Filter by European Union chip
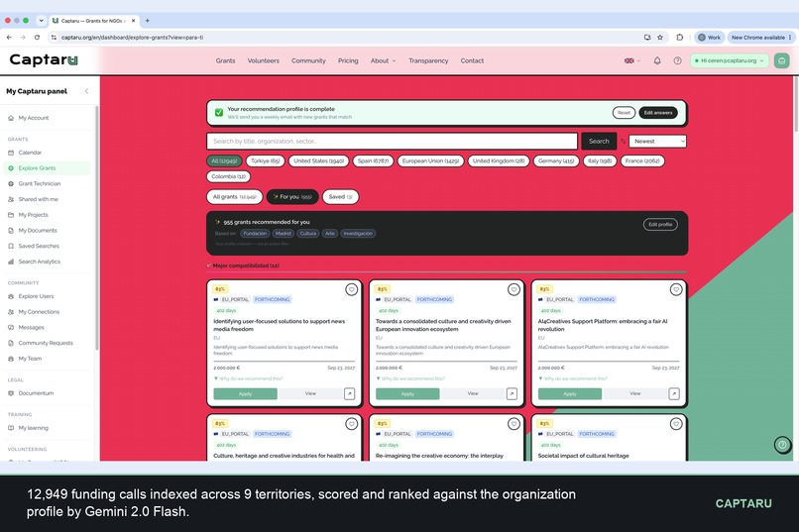The height and width of the screenshot is (532, 799). [430, 160]
